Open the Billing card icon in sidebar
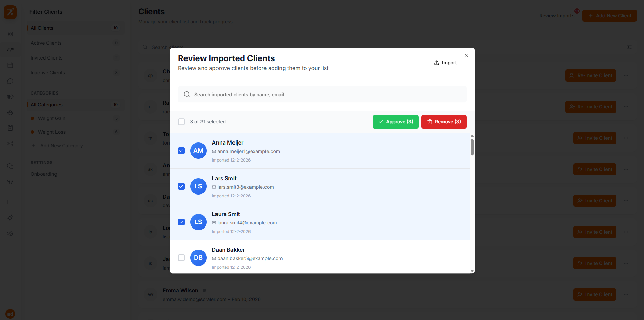The height and width of the screenshot is (320, 644). tap(10, 202)
